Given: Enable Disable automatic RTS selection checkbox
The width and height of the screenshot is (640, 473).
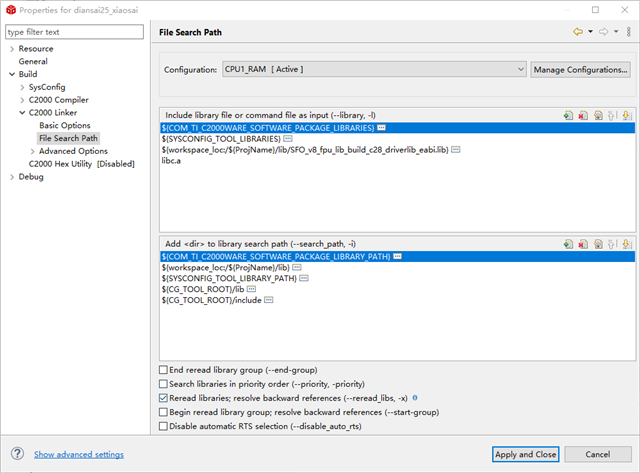Looking at the screenshot, I should pyautogui.click(x=164, y=426).
